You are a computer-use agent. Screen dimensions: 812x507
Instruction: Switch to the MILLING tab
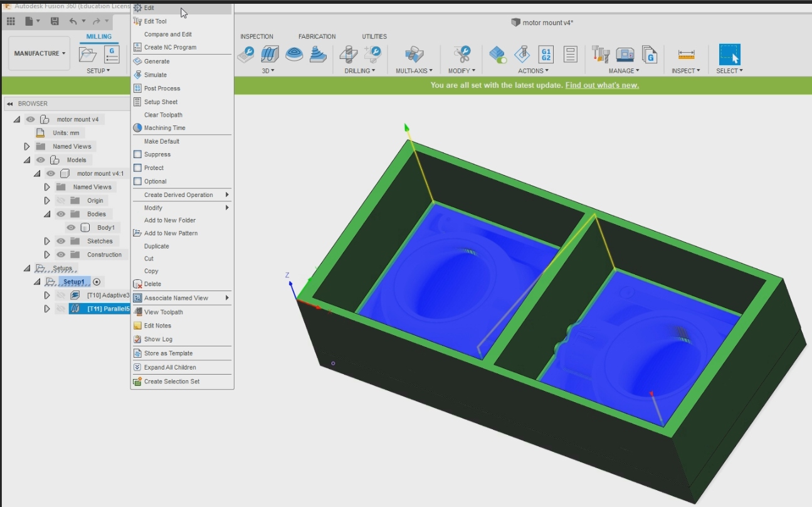[99, 37]
